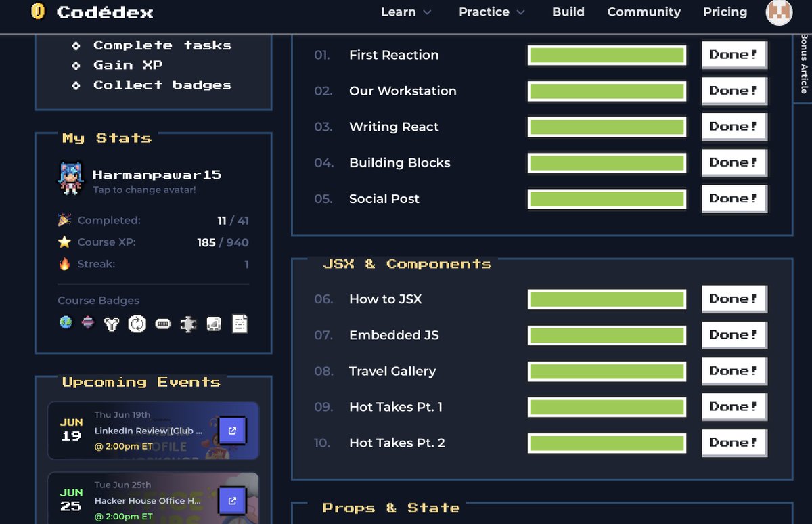Open lesson 06 How to JSX

coord(386,299)
